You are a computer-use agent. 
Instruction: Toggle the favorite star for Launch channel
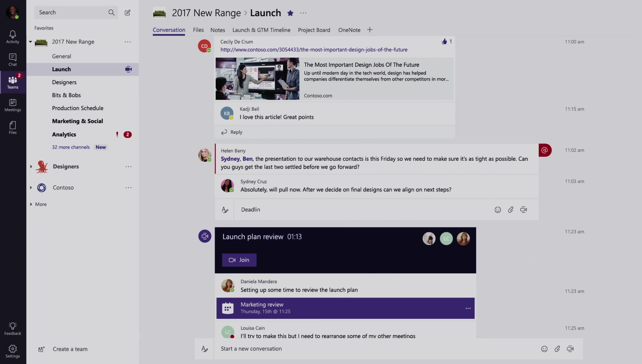tap(290, 13)
